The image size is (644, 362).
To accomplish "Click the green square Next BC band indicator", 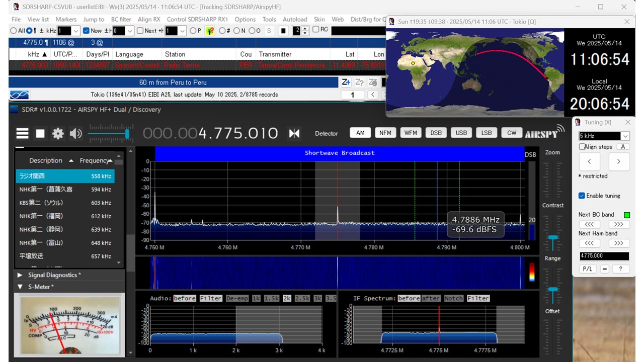I will click(627, 215).
